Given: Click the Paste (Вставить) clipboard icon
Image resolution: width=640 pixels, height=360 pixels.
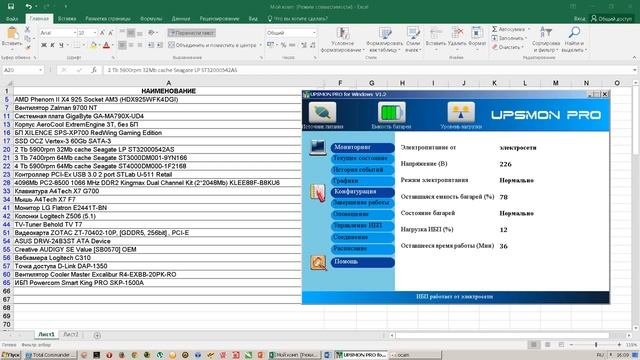Looking at the screenshot, I should [x=12, y=33].
